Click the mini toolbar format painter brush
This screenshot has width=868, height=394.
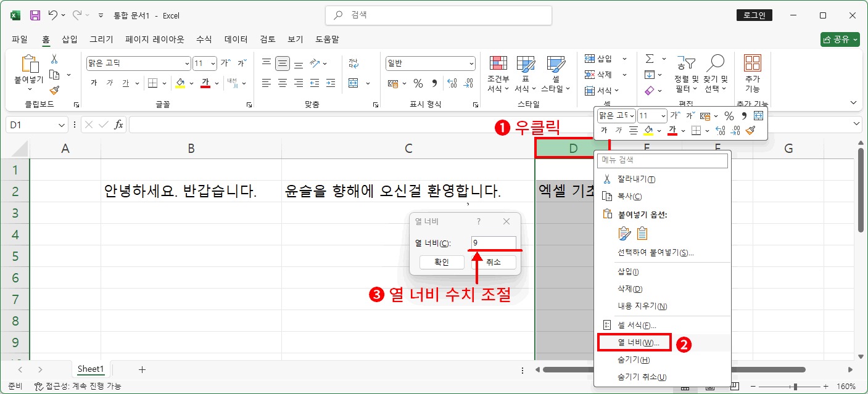click(x=750, y=130)
